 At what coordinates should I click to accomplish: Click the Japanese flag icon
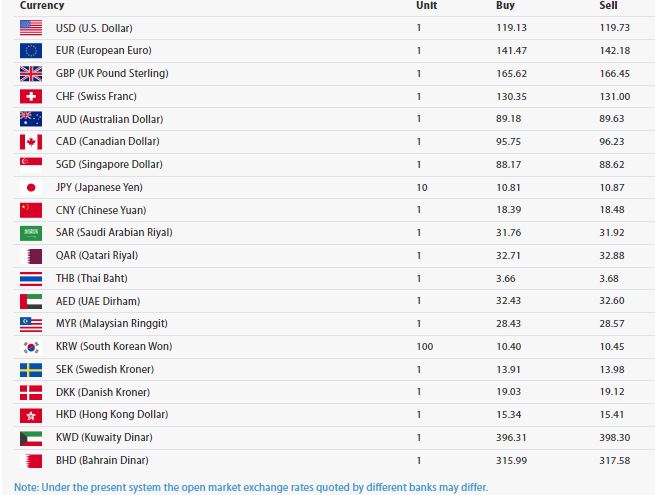pyautogui.click(x=31, y=188)
